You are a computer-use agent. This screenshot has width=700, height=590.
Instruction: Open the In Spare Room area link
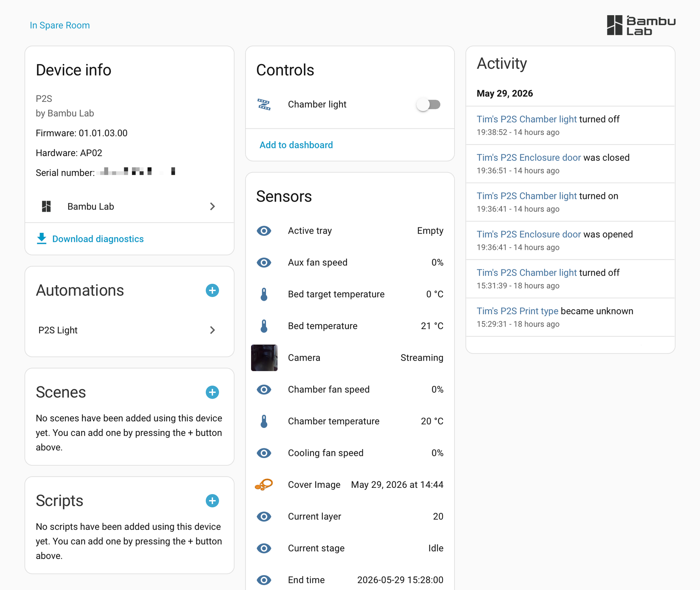coord(60,25)
